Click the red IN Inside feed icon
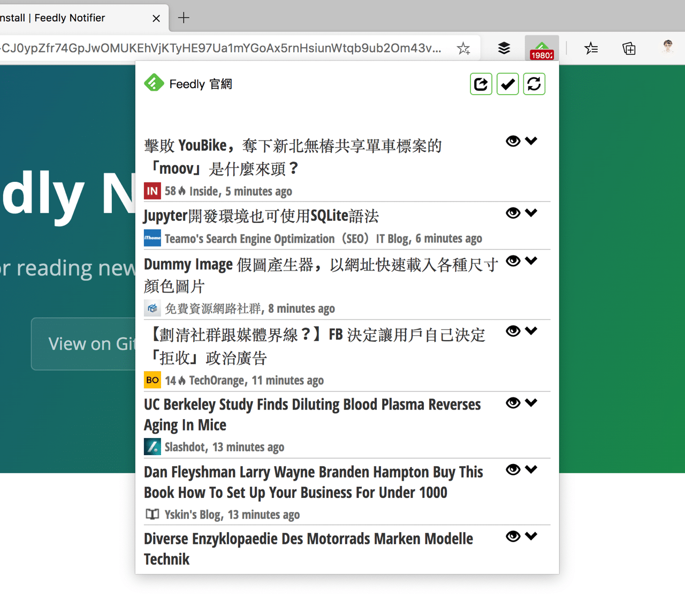685x616 pixels. pos(153,191)
